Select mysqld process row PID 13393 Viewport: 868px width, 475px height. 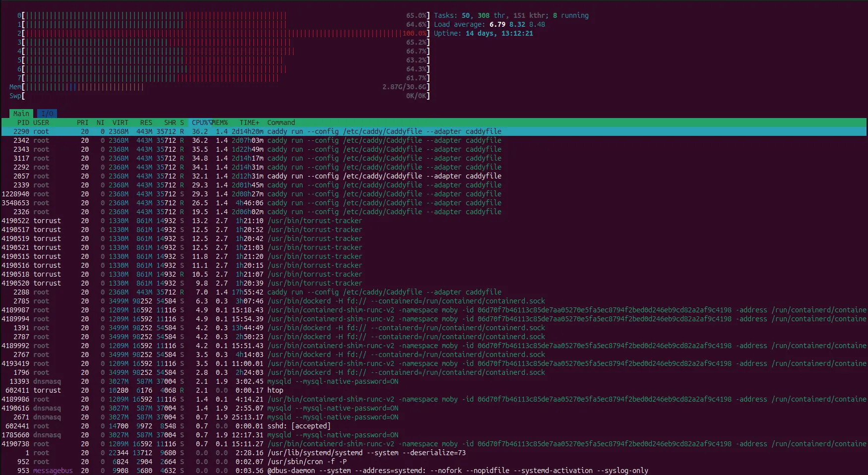(434, 381)
